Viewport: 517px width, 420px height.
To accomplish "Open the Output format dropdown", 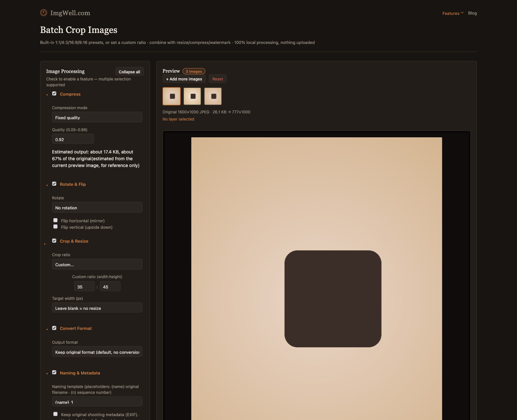I will (97, 352).
